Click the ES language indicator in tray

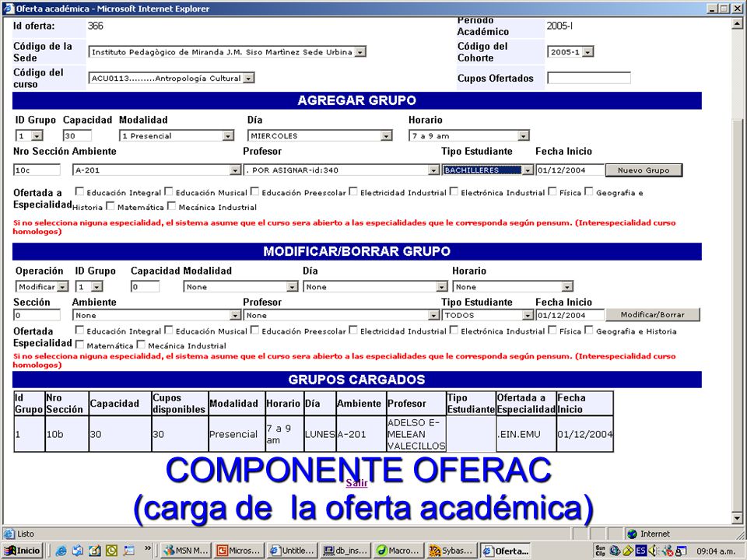[x=640, y=551]
